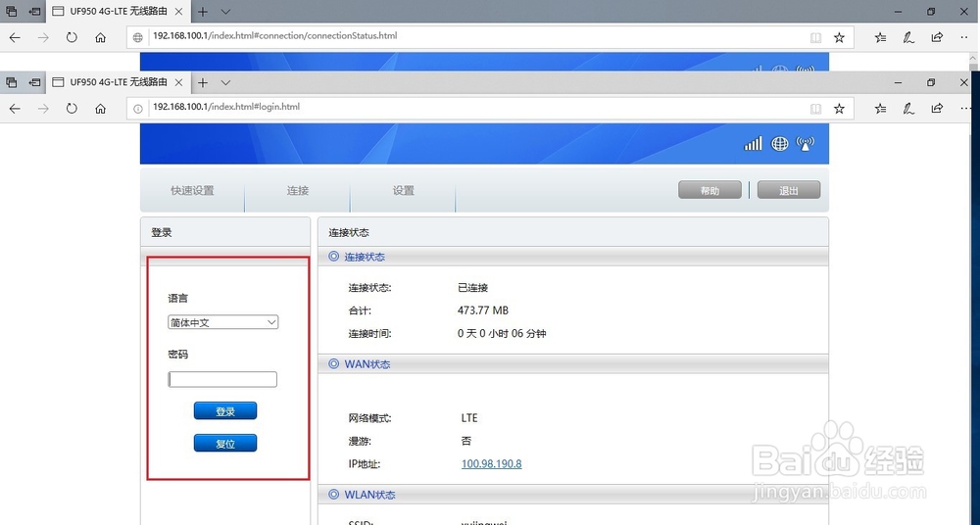Open more options menu in front window

pos(964,109)
